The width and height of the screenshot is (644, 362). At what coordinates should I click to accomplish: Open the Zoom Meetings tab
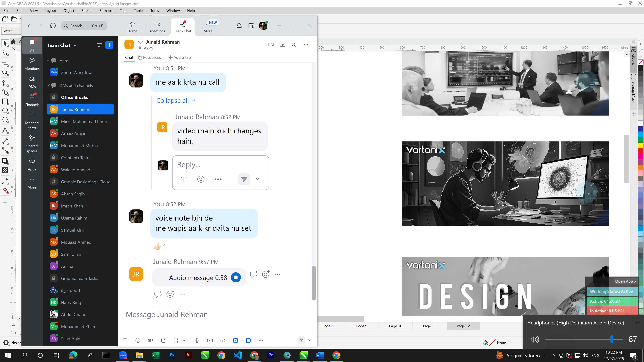point(157,27)
